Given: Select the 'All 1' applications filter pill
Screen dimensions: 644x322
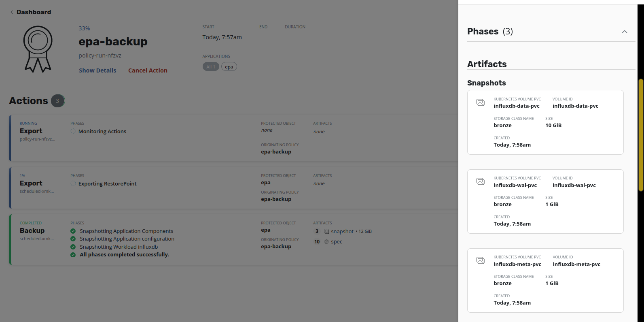Looking at the screenshot, I should [211, 67].
